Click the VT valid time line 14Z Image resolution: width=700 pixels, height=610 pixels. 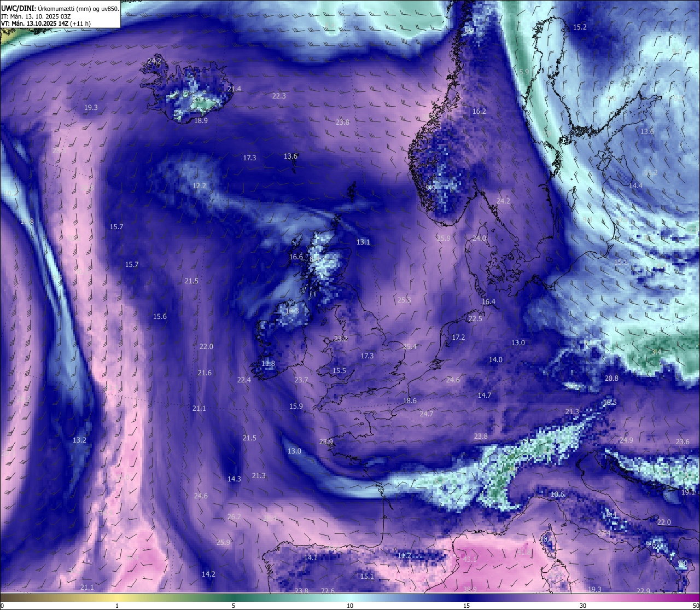point(46,24)
